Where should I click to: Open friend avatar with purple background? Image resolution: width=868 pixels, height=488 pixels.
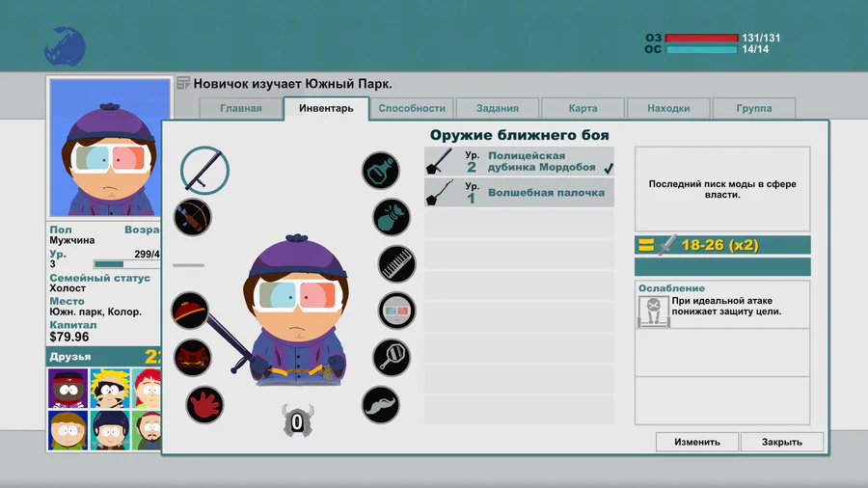point(68,389)
